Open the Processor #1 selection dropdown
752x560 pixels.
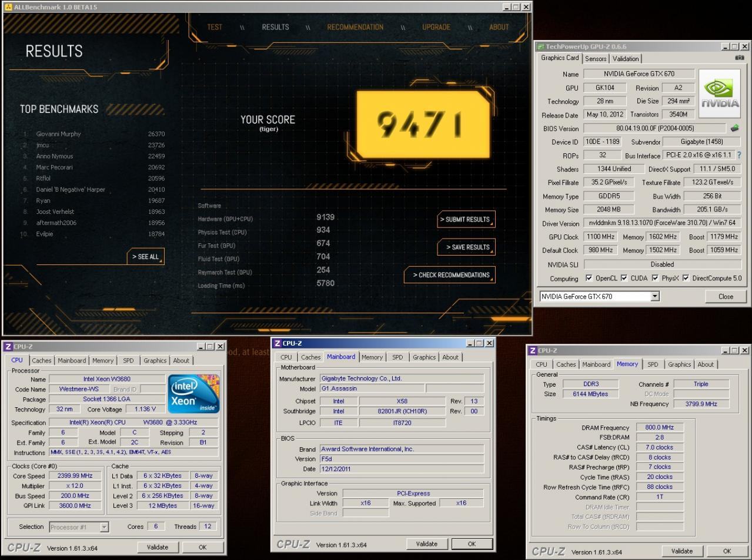point(103,527)
